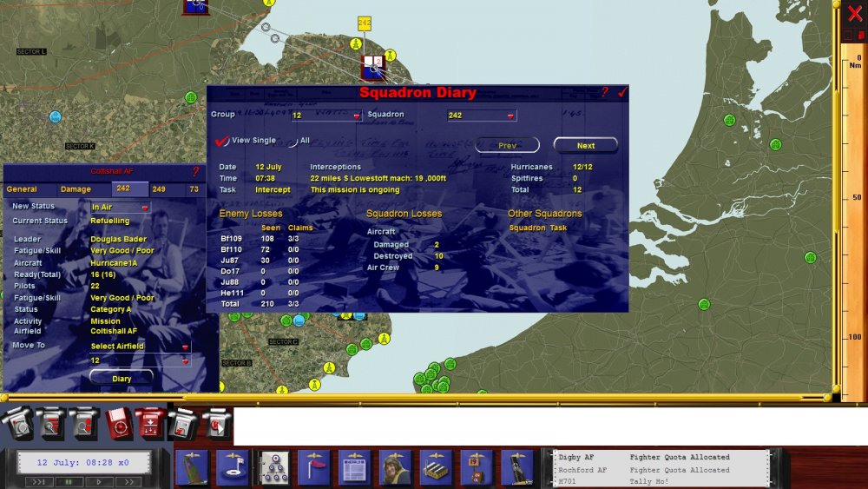Select the windsock weather icon
This screenshot has width=868, height=489.
click(314, 468)
